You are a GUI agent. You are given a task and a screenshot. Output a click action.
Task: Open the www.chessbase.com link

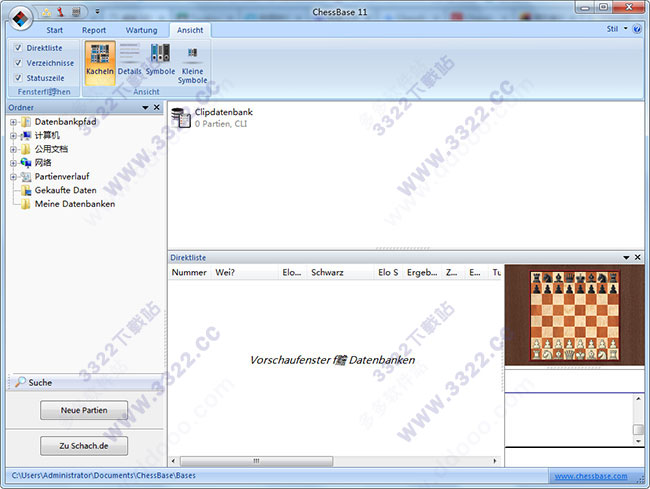click(x=591, y=476)
